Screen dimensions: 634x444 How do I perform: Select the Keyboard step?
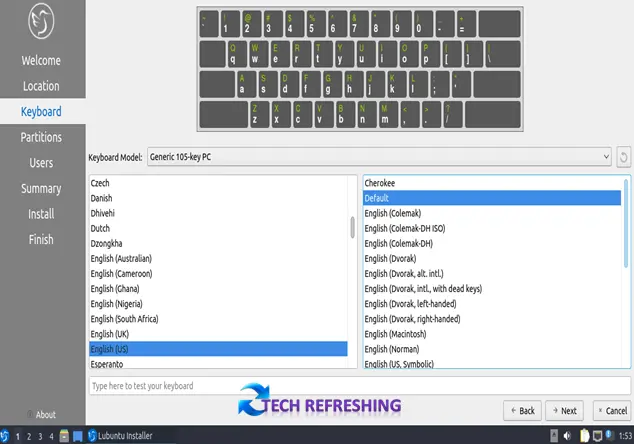click(x=41, y=111)
